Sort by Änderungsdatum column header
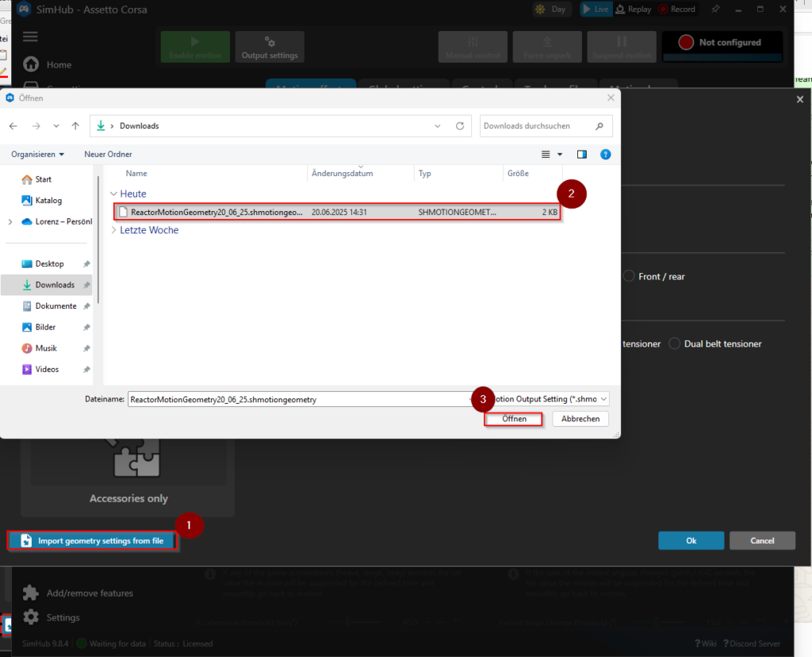Viewport: 812px width, 657px height. [343, 174]
